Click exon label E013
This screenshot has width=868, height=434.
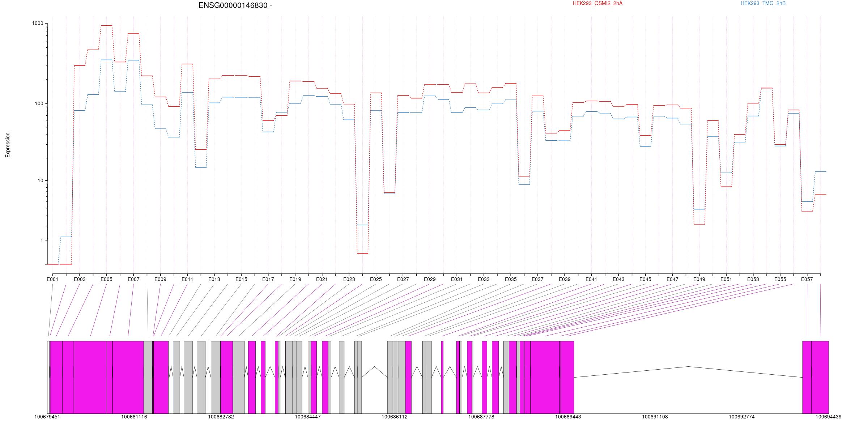214,279
